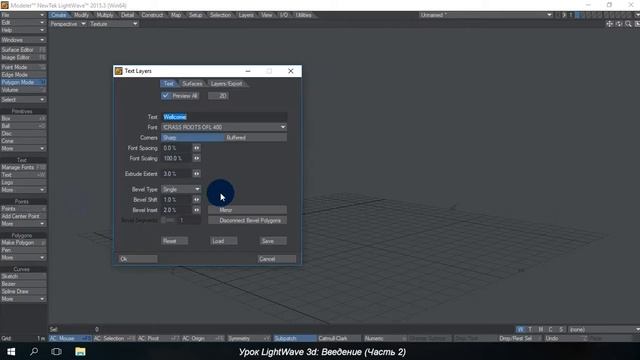Click the Numeric button in bottom bar
Viewport: 640px width, 360px height.
pos(385,338)
